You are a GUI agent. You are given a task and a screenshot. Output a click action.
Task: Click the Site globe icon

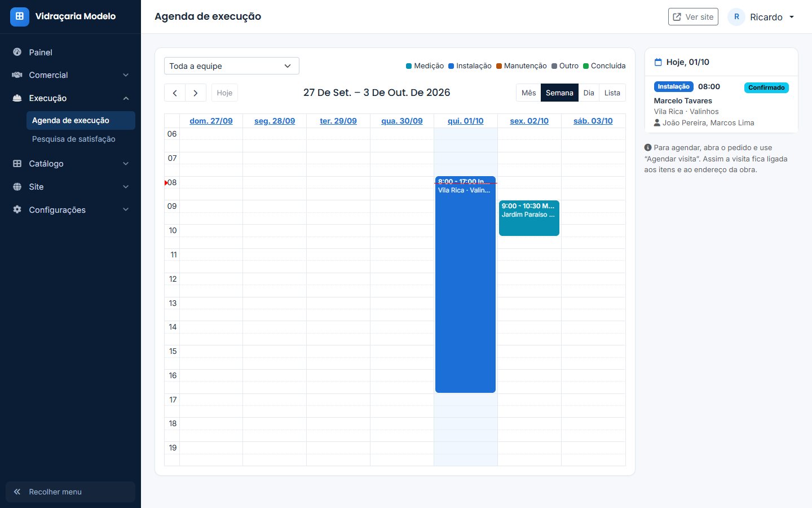pos(17,187)
